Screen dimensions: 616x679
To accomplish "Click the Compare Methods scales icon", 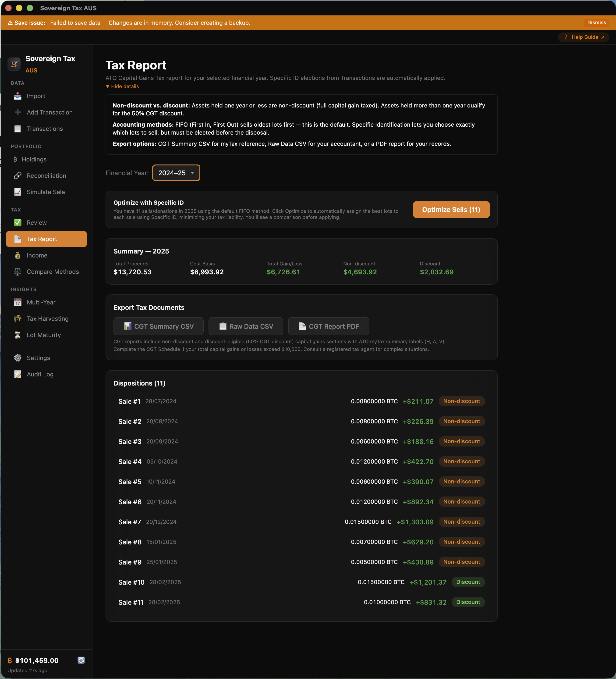I will pos(18,272).
